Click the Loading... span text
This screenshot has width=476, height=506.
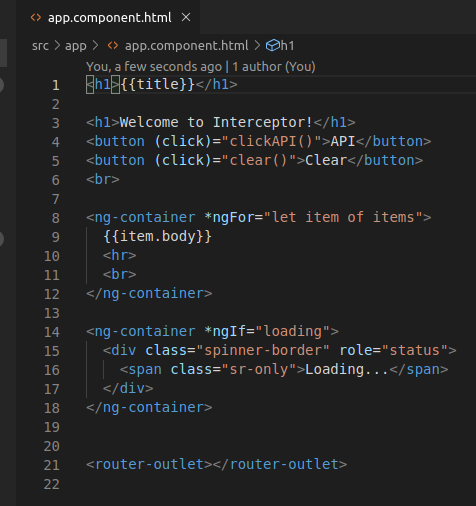point(347,369)
